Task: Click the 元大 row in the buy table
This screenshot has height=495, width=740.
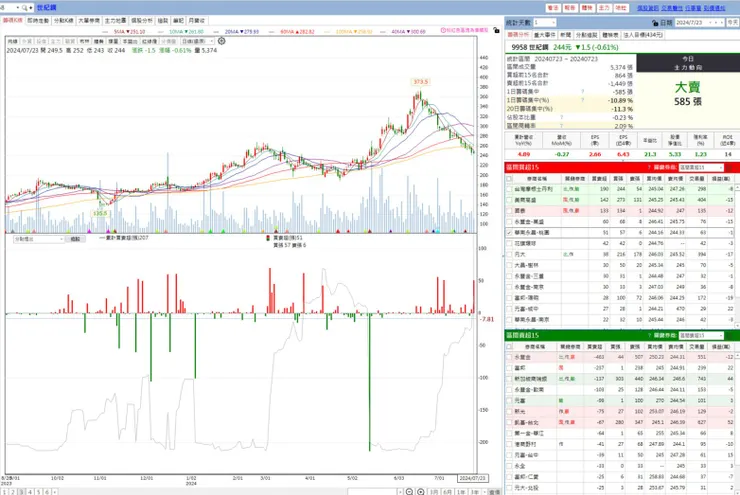Action: [x=620, y=254]
